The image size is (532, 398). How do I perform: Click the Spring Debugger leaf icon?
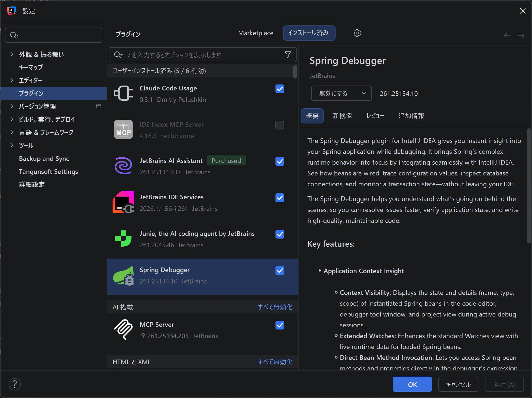(x=124, y=276)
